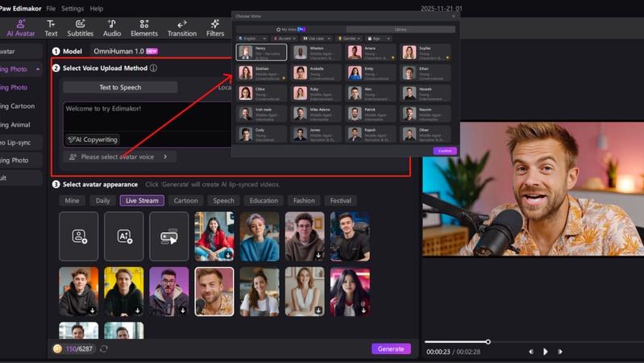Click the info icon beside Select Voice Upload Method
Image resolution: width=644 pixels, height=363 pixels.
coord(154,69)
